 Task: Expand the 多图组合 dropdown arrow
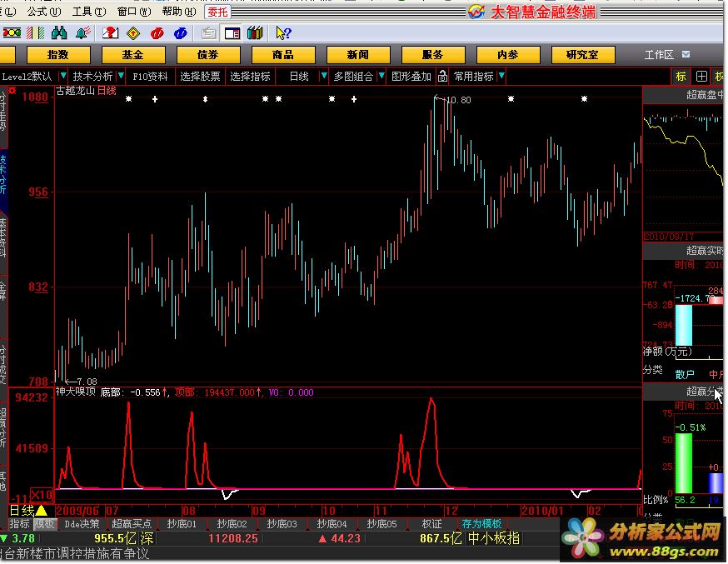coord(381,76)
